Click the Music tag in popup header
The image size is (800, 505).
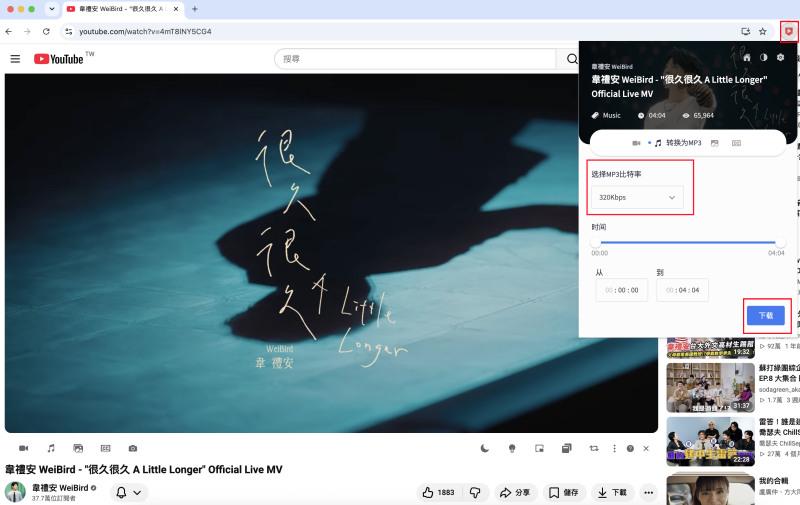(606, 116)
